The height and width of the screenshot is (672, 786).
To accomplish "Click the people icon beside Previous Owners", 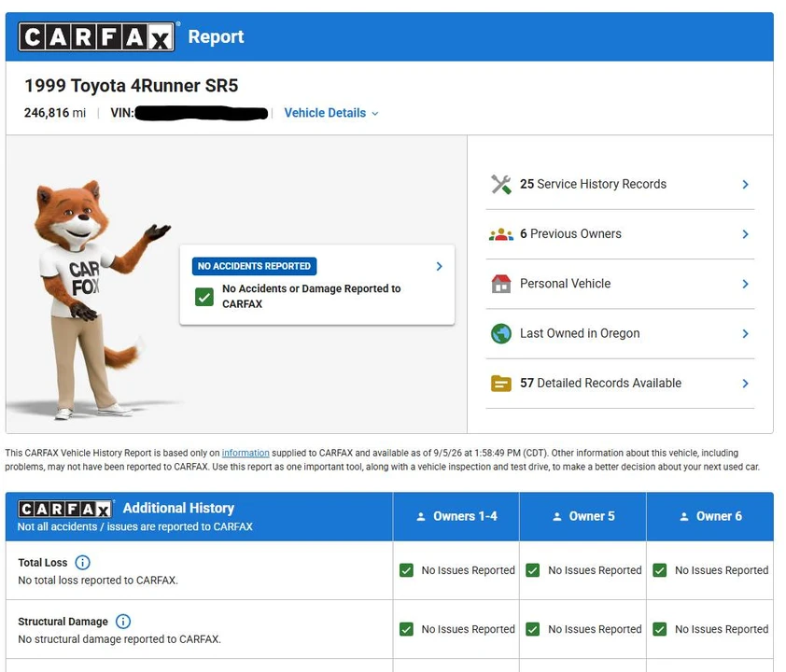I will [x=500, y=234].
